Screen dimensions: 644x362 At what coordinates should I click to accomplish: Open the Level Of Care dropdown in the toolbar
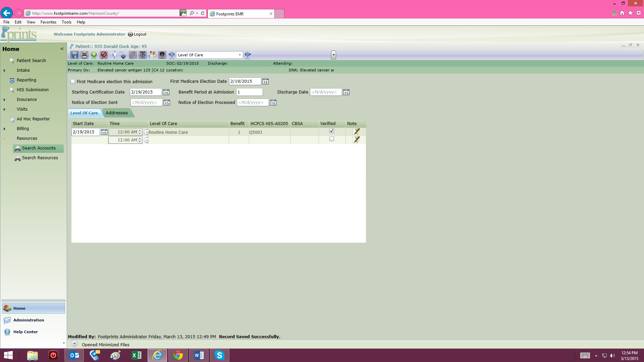(239, 55)
